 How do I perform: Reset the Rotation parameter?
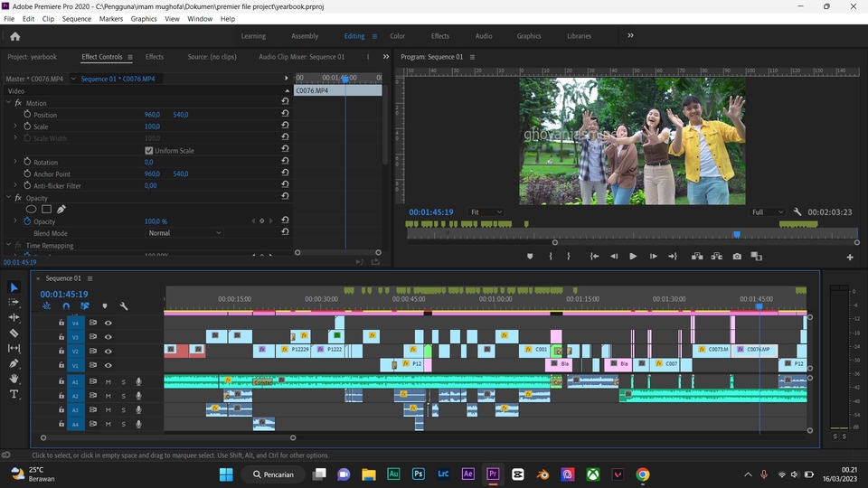click(x=285, y=161)
